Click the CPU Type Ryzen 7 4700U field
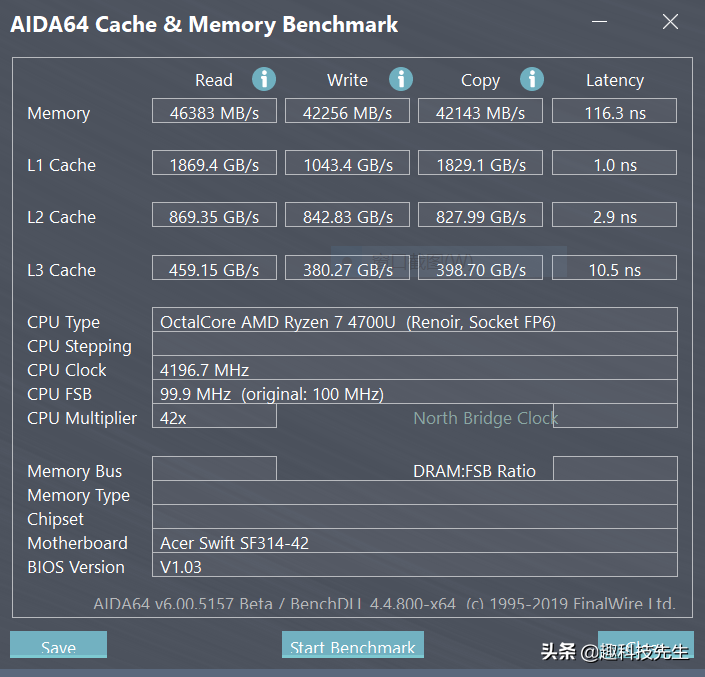The image size is (705, 677). (414, 321)
